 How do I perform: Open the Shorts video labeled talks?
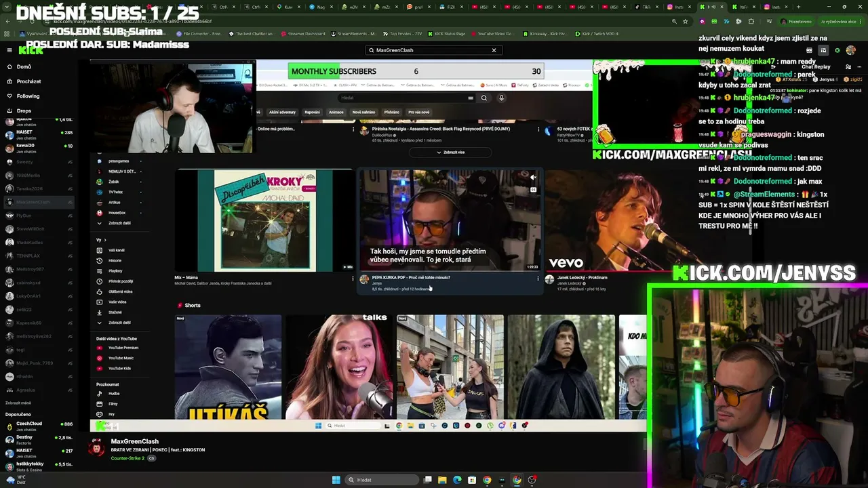click(339, 367)
